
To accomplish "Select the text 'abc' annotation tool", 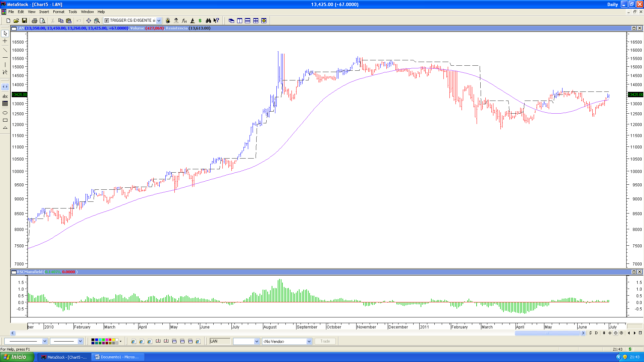I will pos(5,96).
